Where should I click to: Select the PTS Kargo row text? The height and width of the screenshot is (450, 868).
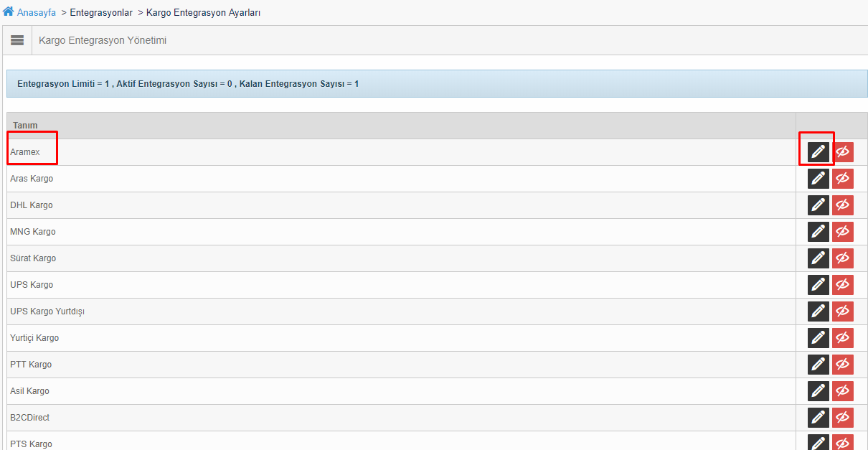tap(31, 444)
